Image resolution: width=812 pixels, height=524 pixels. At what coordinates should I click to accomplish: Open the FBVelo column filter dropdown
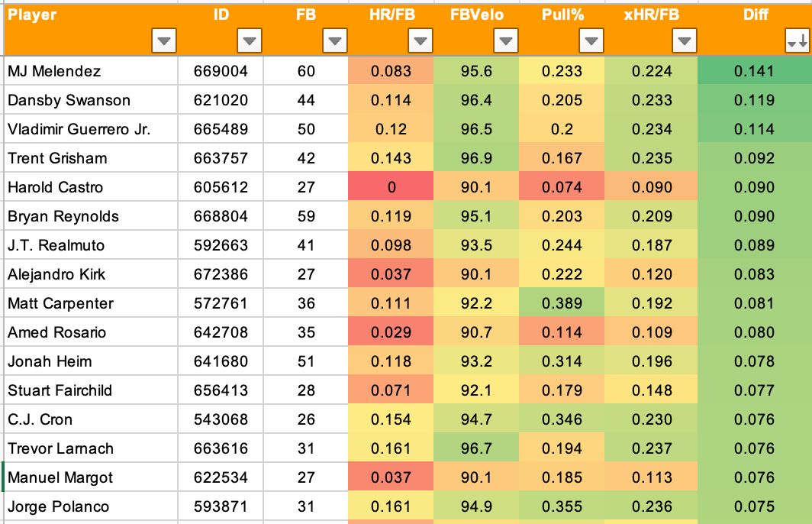(506, 40)
